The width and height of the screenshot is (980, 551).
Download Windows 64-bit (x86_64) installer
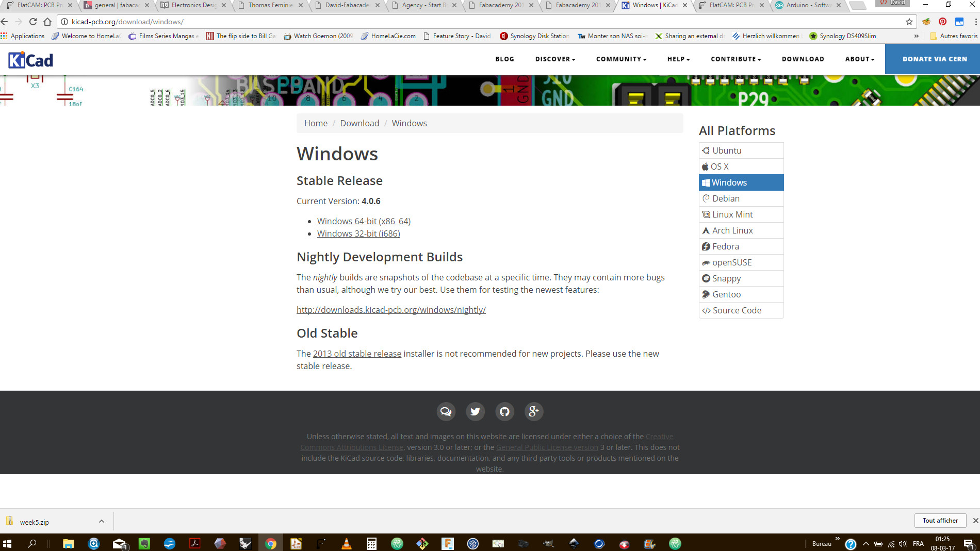(364, 221)
